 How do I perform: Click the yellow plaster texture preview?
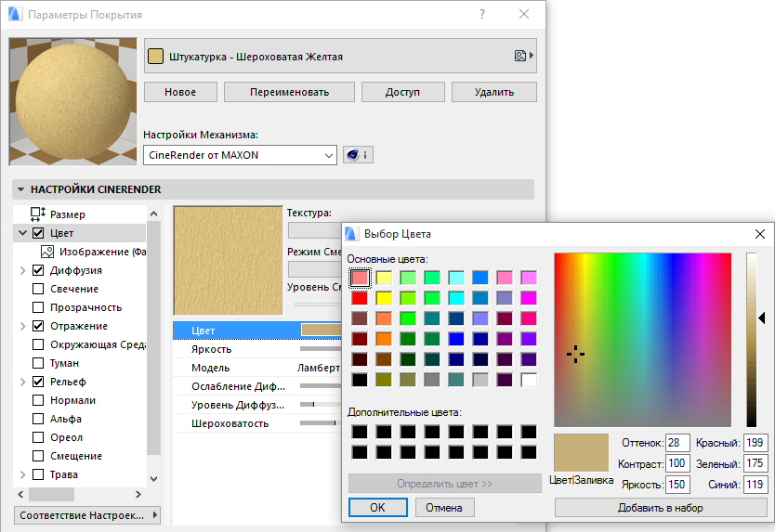tap(228, 260)
